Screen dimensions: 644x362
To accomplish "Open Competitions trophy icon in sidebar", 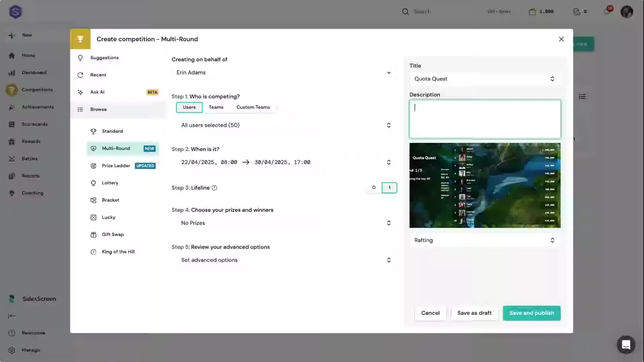I will [12, 90].
